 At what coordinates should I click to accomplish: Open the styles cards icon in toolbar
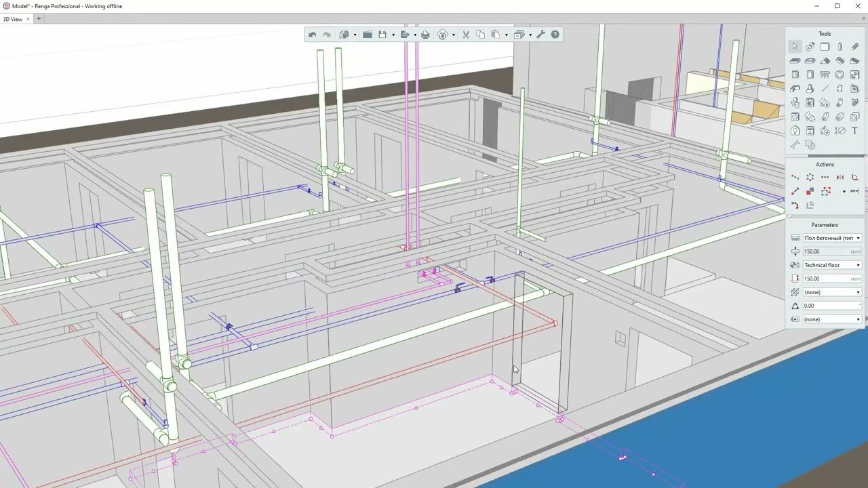point(519,35)
